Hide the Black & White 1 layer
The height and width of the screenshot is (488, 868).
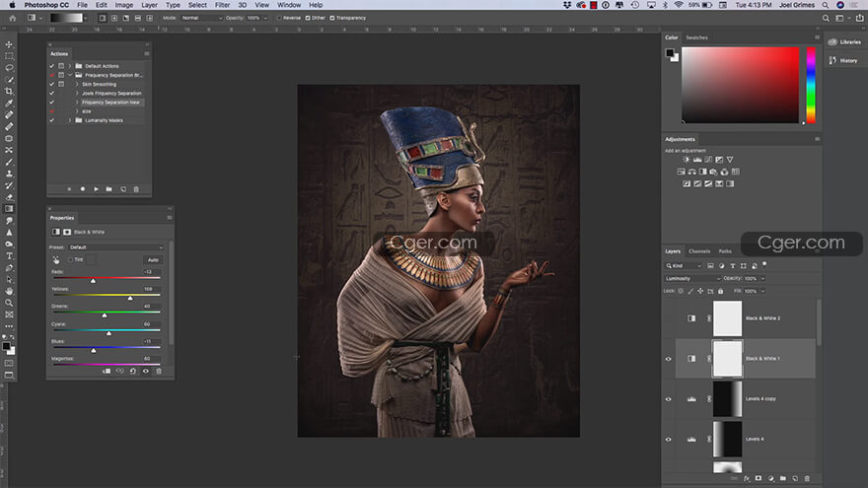pos(668,359)
